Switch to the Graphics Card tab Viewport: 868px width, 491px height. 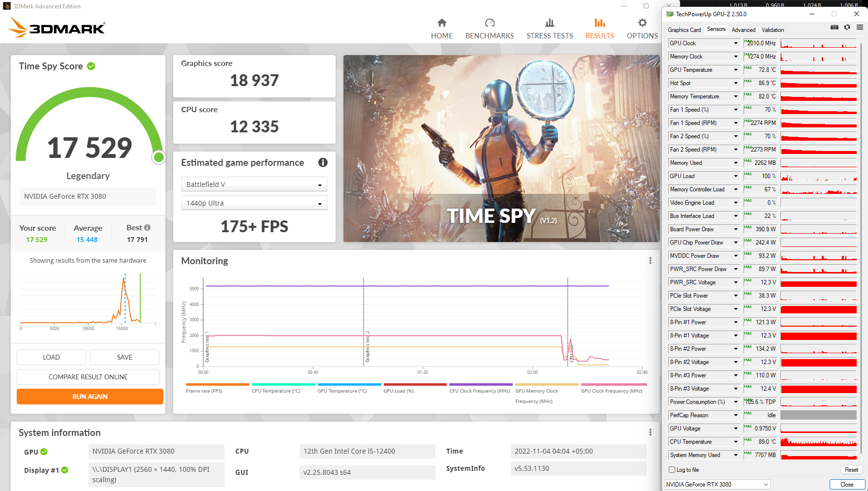684,30
